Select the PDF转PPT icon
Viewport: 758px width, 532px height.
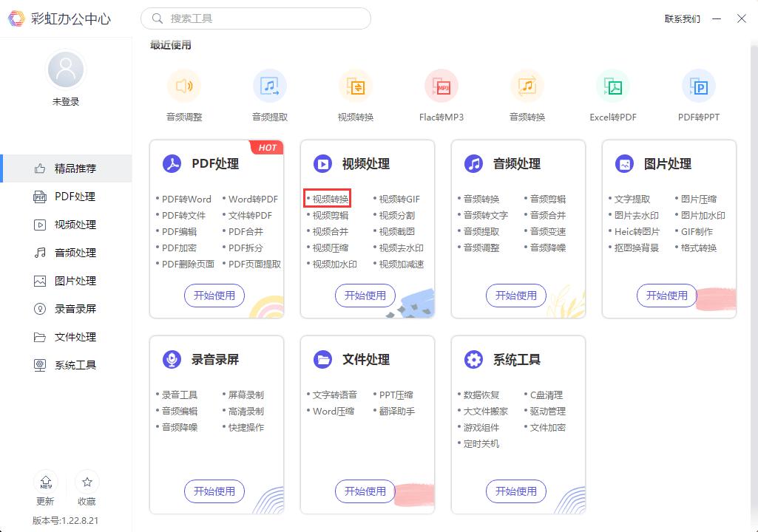[x=699, y=85]
